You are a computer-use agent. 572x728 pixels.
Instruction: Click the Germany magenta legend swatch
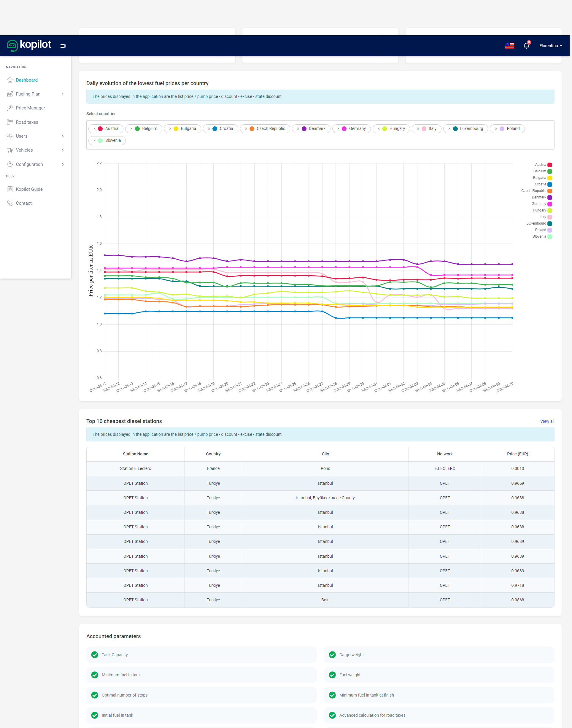[x=549, y=204]
